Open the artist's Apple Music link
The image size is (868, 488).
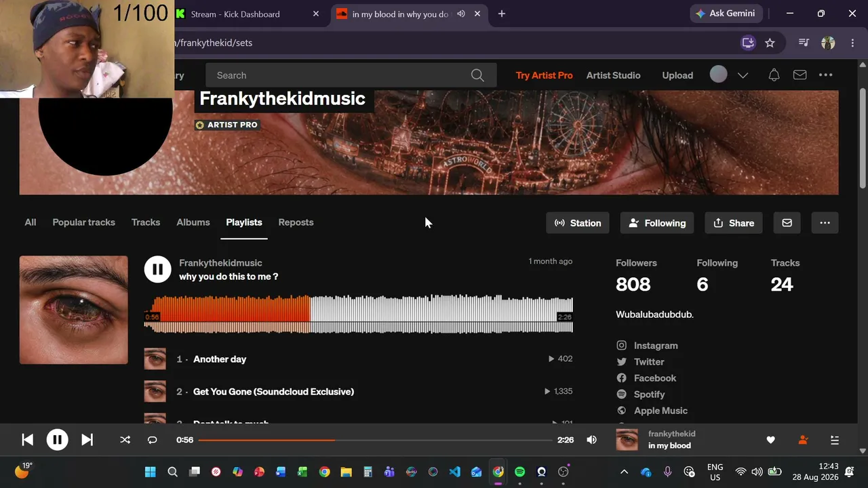(x=660, y=411)
